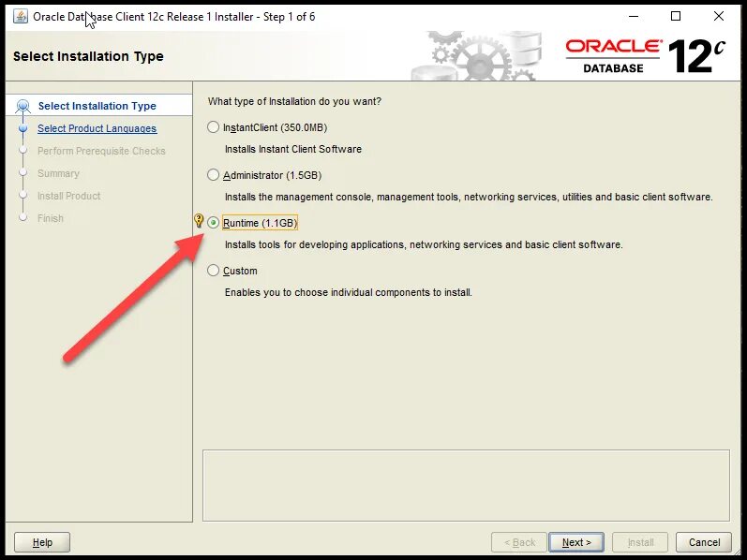Select the InstantClient (350.0MB) radio button
This screenshot has width=747, height=560.
coord(213,127)
